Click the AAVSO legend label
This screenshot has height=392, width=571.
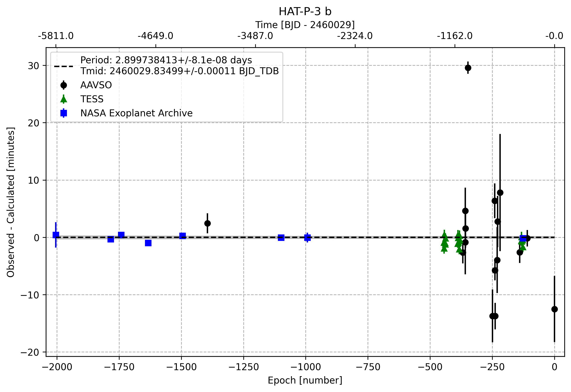tap(96, 85)
